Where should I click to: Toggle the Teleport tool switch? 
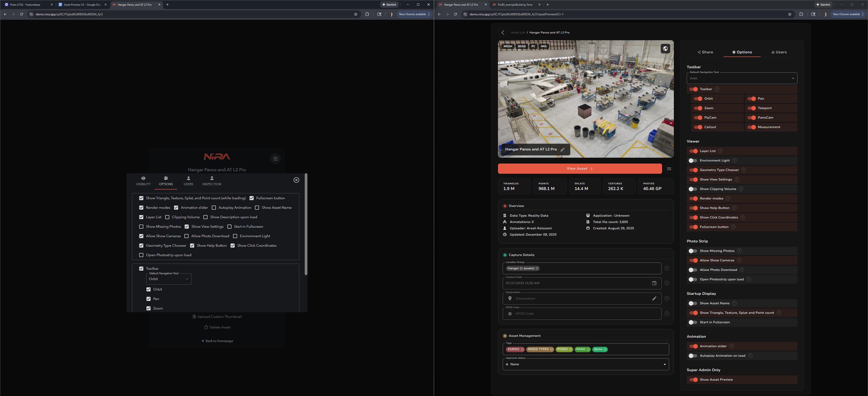pos(751,108)
